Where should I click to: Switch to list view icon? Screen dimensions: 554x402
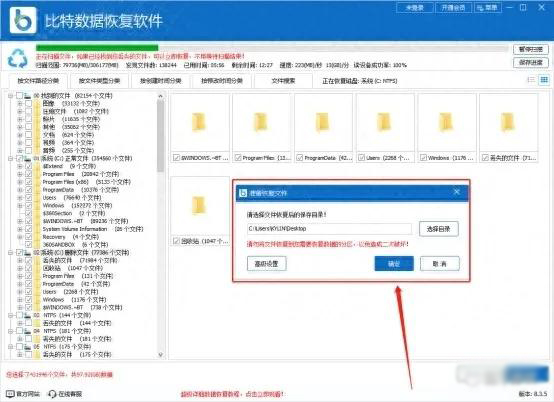tap(531, 80)
